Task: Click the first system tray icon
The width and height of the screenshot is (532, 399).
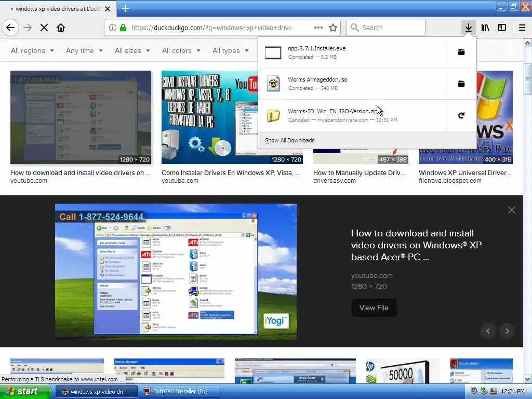Action: pyautogui.click(x=474, y=392)
